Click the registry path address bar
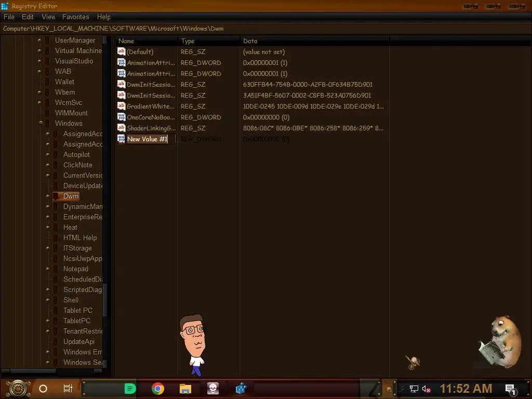This screenshot has height=399, width=532. pyautogui.click(x=266, y=29)
